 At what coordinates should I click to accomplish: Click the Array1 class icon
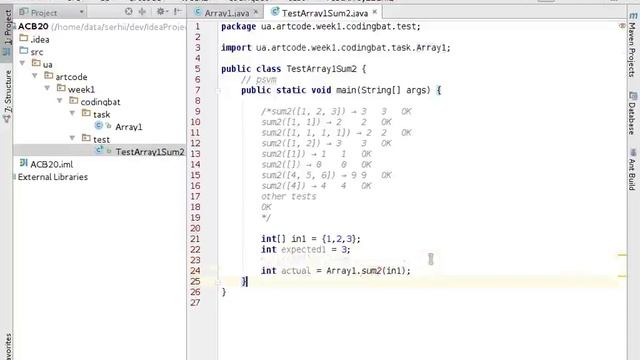(98, 126)
